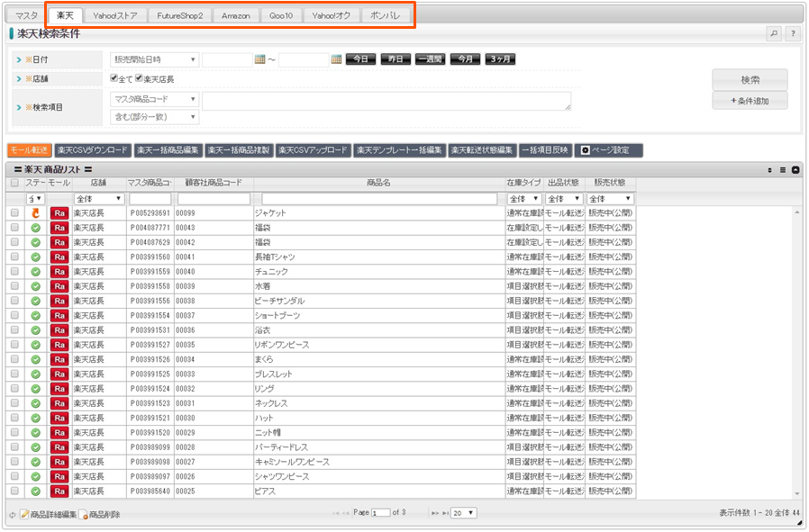
Task: Click the 今日 date shortcut button
Action: [x=360, y=59]
